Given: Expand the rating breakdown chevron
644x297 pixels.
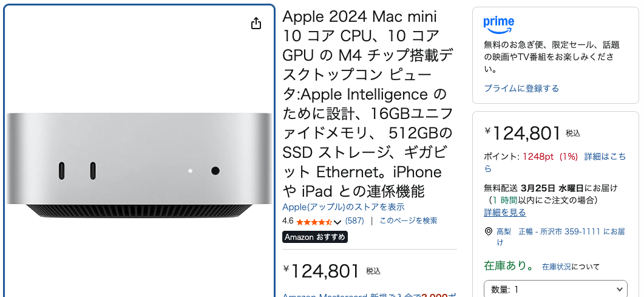Looking at the screenshot, I should (337, 222).
